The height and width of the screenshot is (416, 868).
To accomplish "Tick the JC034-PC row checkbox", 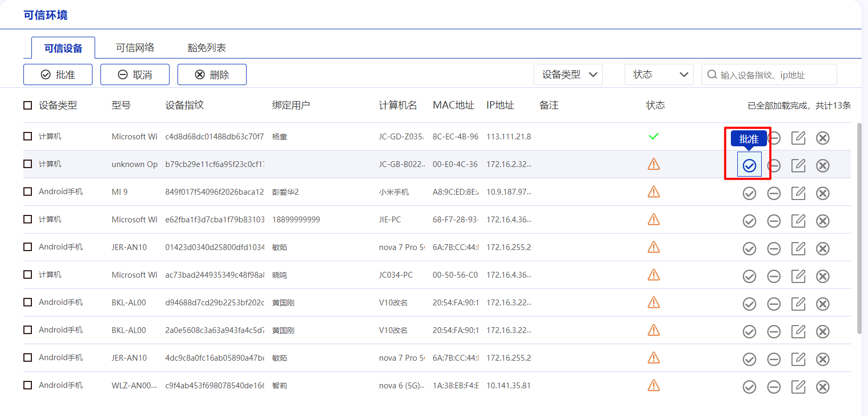I will pos(28,274).
